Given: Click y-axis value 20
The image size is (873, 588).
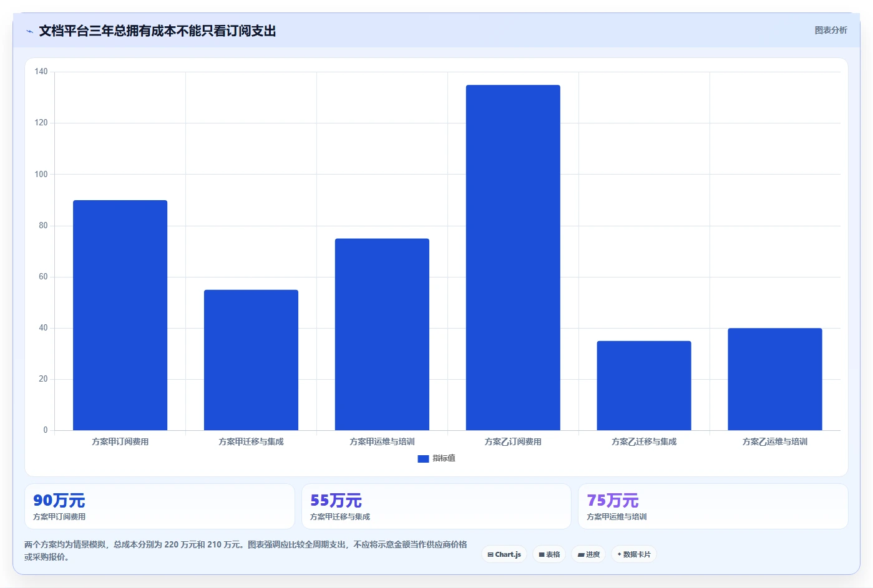Looking at the screenshot, I should click(43, 378).
